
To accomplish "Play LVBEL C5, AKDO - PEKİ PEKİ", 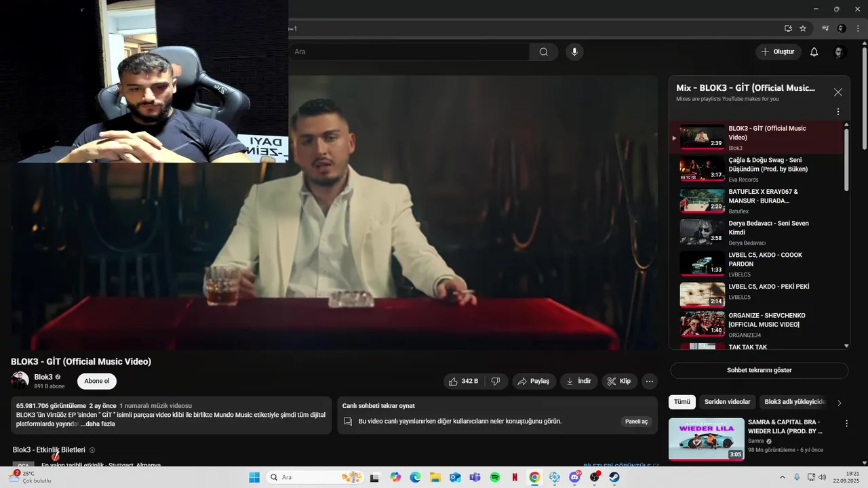I will [758, 296].
